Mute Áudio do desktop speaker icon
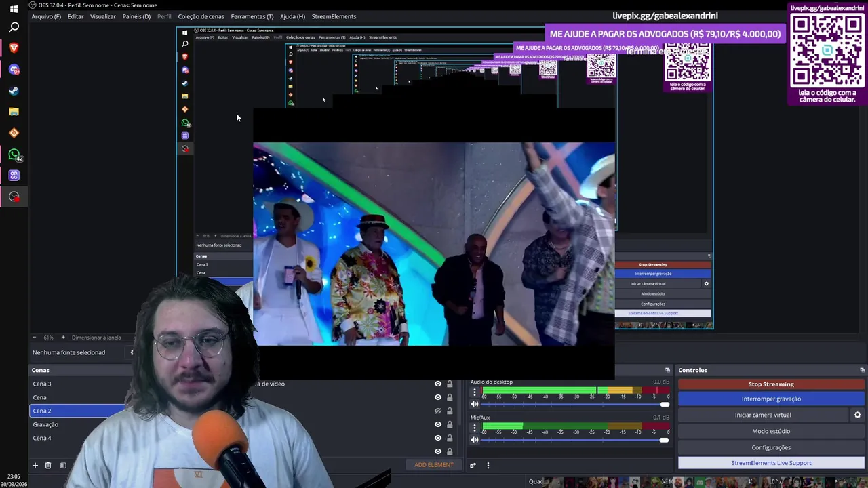868x488 pixels. click(x=475, y=404)
